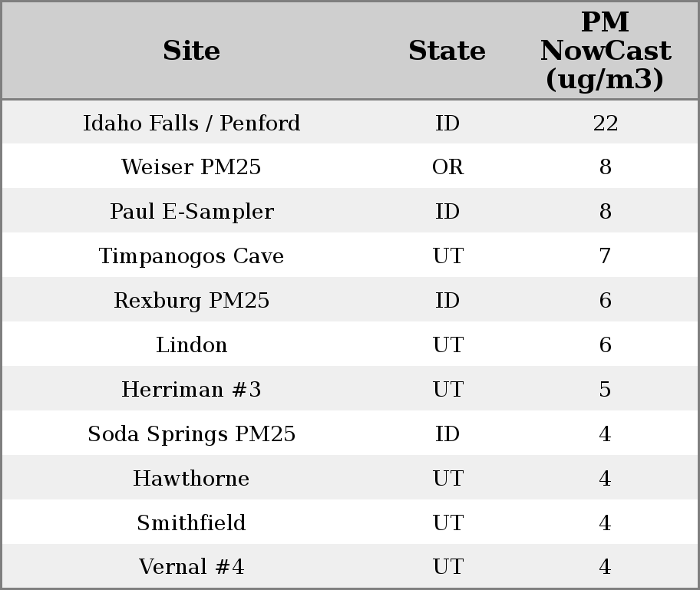700x590 pixels.
Task: Select the Idaho Falls / Penford site
Action: pyautogui.click(x=191, y=124)
